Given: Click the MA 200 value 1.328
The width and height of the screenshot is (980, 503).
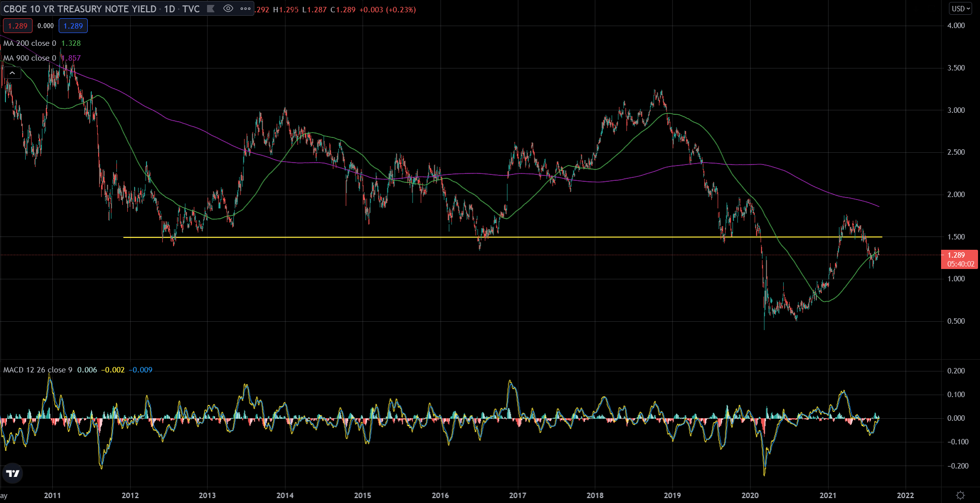Looking at the screenshot, I should (x=71, y=43).
